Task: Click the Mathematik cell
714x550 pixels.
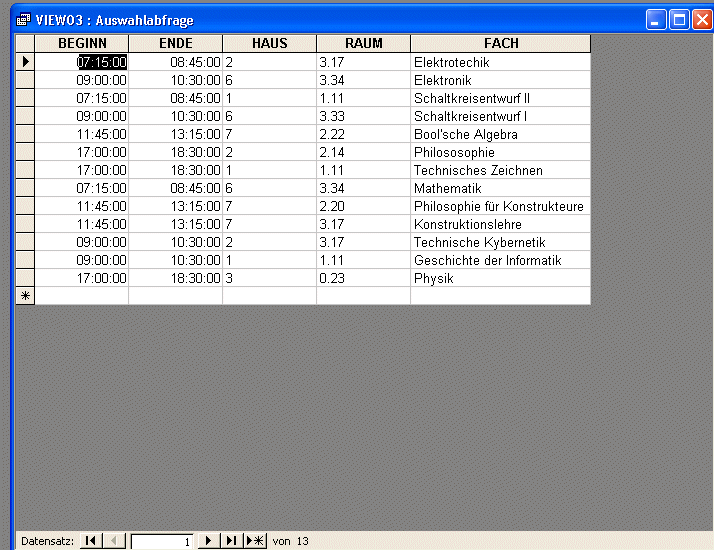Action: (500, 188)
